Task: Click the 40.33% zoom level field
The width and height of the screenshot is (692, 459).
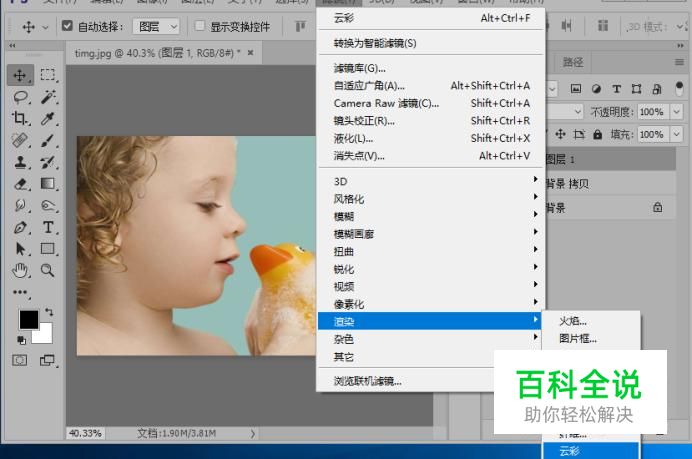Action: click(x=85, y=433)
